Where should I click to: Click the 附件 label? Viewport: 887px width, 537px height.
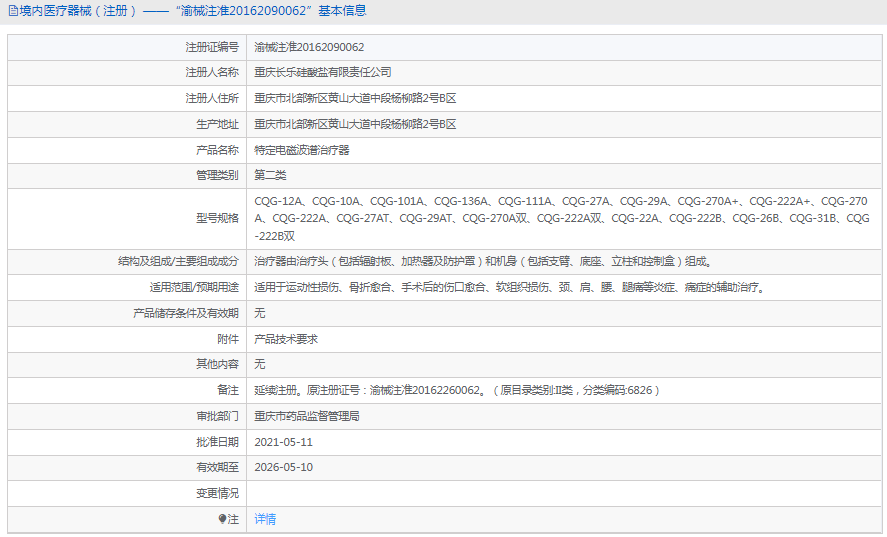(x=229, y=339)
